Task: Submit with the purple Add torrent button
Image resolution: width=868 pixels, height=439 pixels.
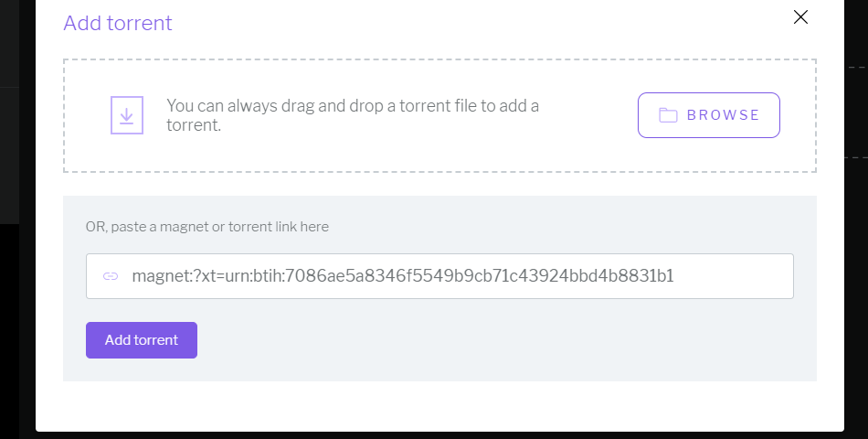Action: click(x=141, y=340)
